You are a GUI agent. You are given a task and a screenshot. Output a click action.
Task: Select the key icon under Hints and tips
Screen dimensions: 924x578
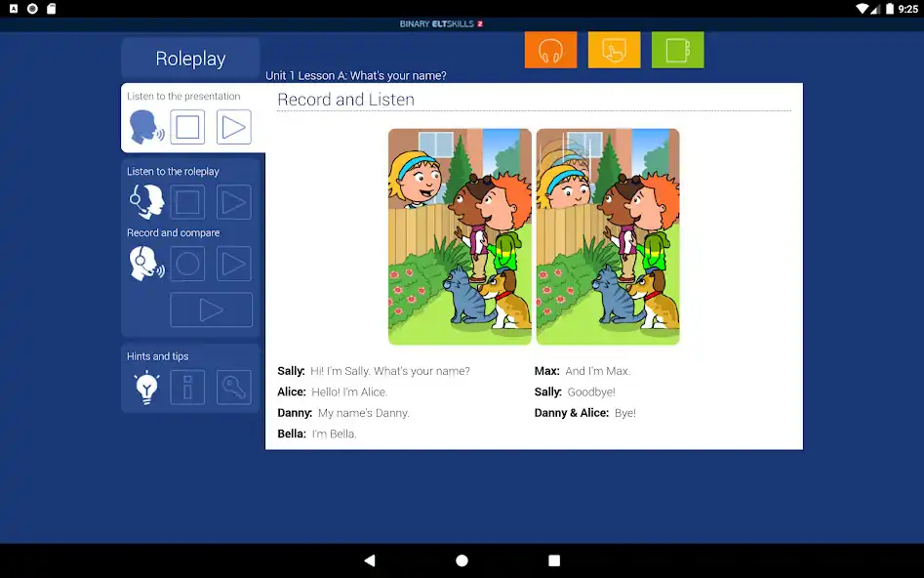tap(234, 387)
